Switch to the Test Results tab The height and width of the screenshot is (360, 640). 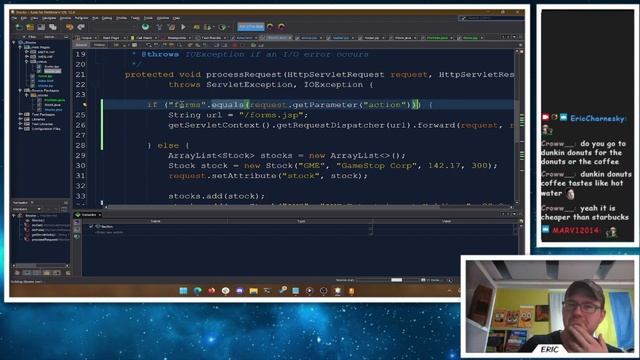(x=211, y=38)
